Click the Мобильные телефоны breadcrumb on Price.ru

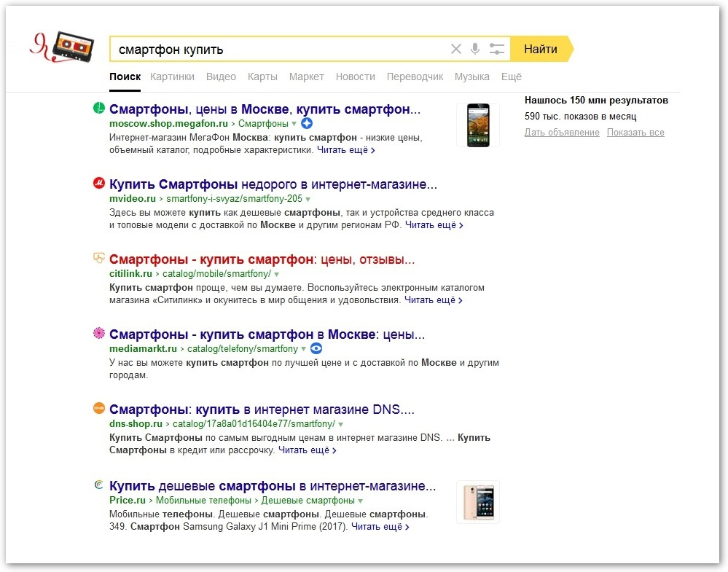(203, 501)
